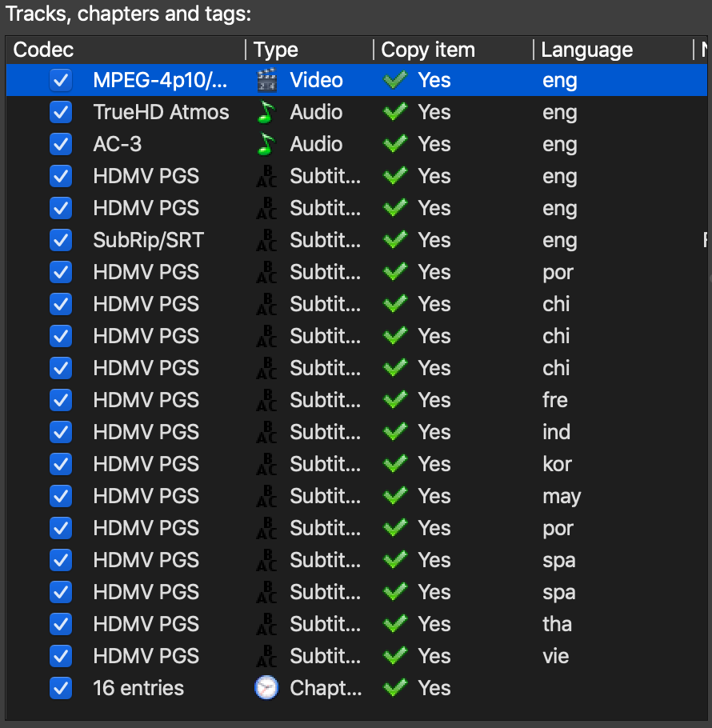Toggle the 16 entries chapters checkbox
The image size is (712, 728).
(61, 688)
